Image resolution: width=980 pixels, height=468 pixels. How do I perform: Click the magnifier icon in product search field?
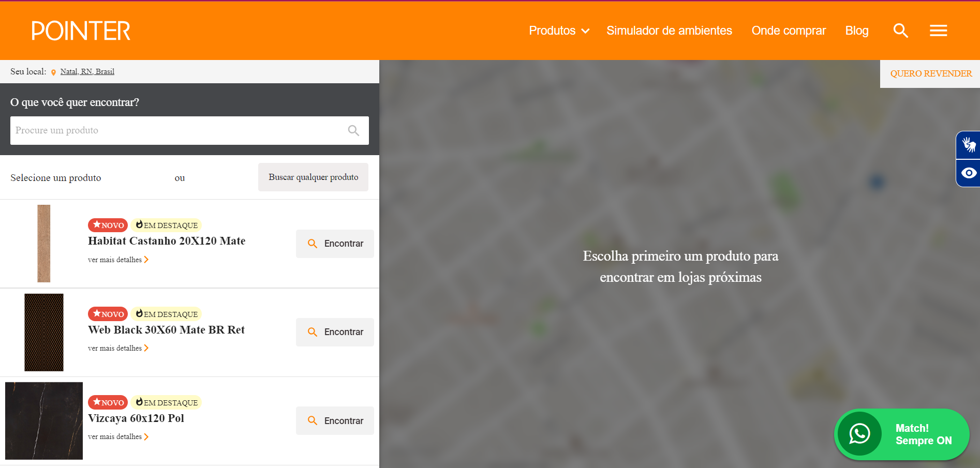point(353,130)
